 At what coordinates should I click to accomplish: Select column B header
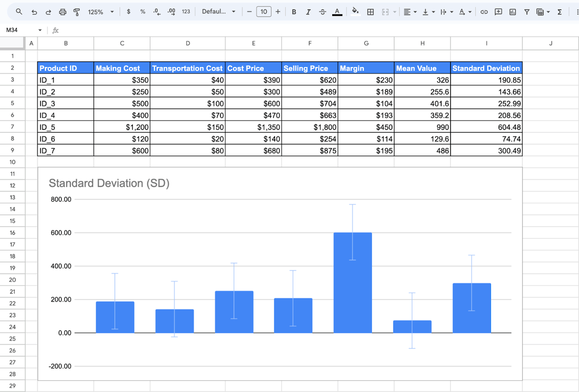66,43
